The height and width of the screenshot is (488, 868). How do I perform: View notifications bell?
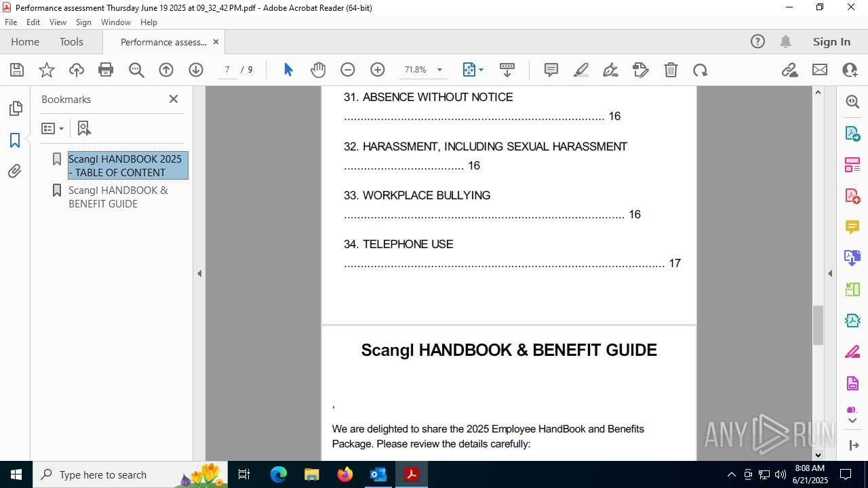pos(785,42)
